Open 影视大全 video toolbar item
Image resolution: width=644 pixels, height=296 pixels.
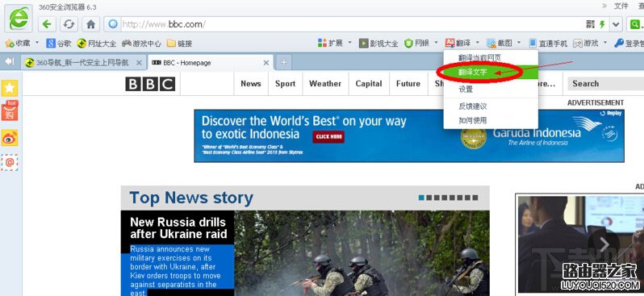[378, 43]
